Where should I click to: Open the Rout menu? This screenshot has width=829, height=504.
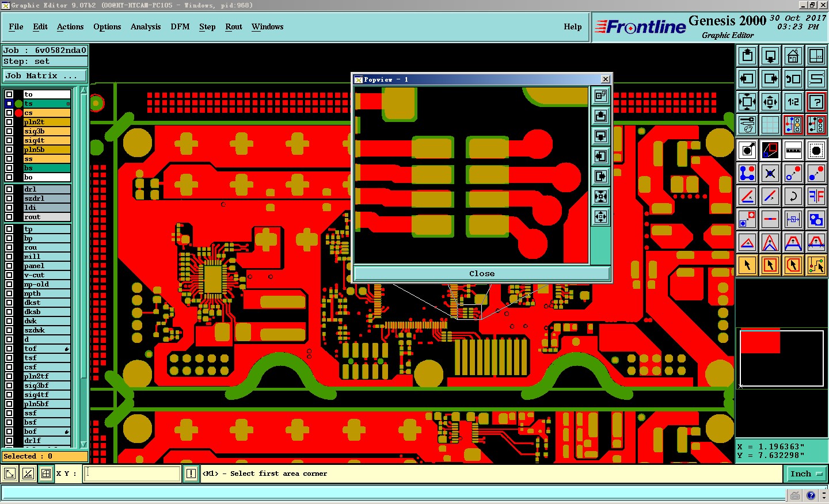click(x=234, y=27)
